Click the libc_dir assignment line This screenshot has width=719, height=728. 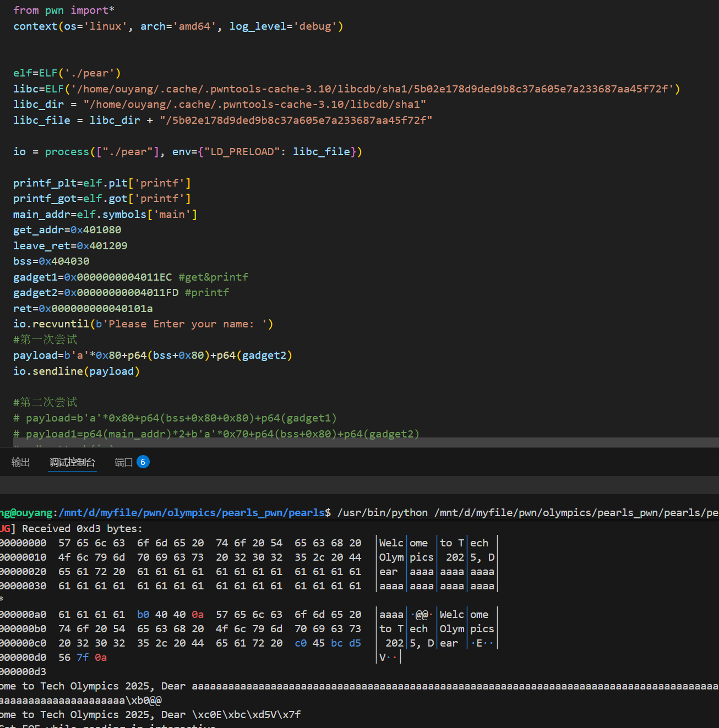pyautogui.click(x=220, y=105)
